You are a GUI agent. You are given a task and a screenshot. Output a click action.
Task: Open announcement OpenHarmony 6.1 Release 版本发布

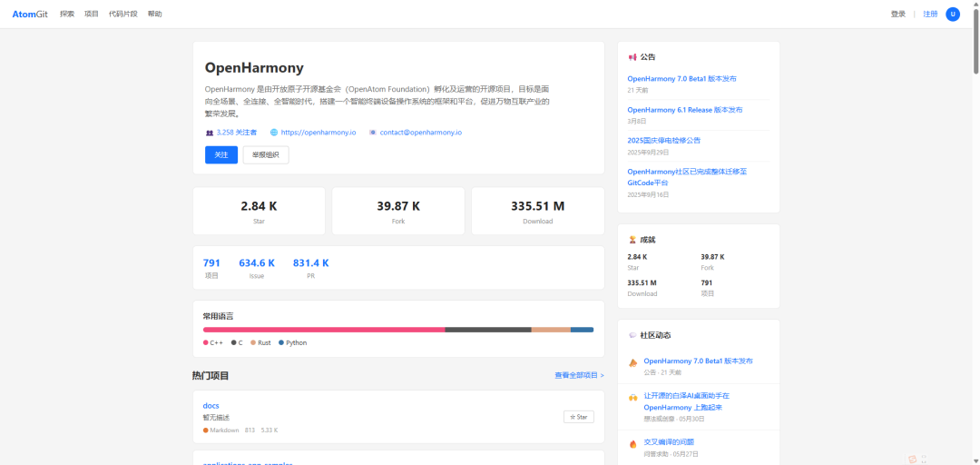click(685, 110)
